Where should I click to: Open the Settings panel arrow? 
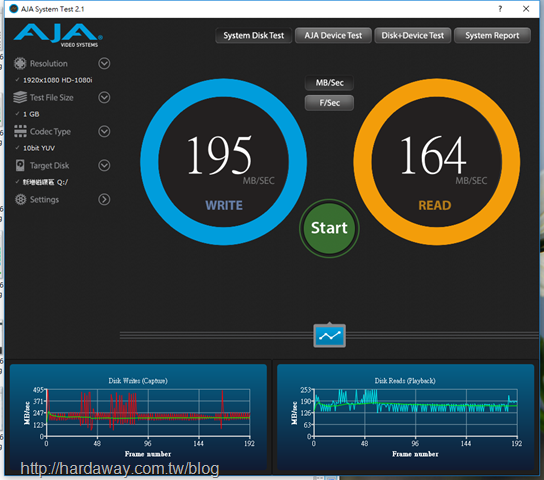[x=104, y=199]
